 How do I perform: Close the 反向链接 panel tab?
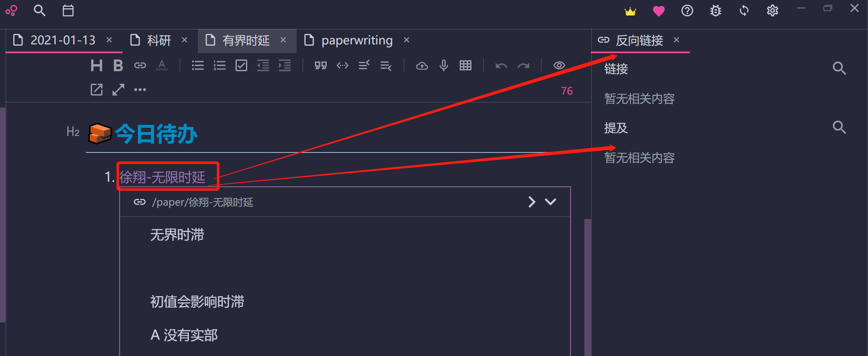pos(676,40)
